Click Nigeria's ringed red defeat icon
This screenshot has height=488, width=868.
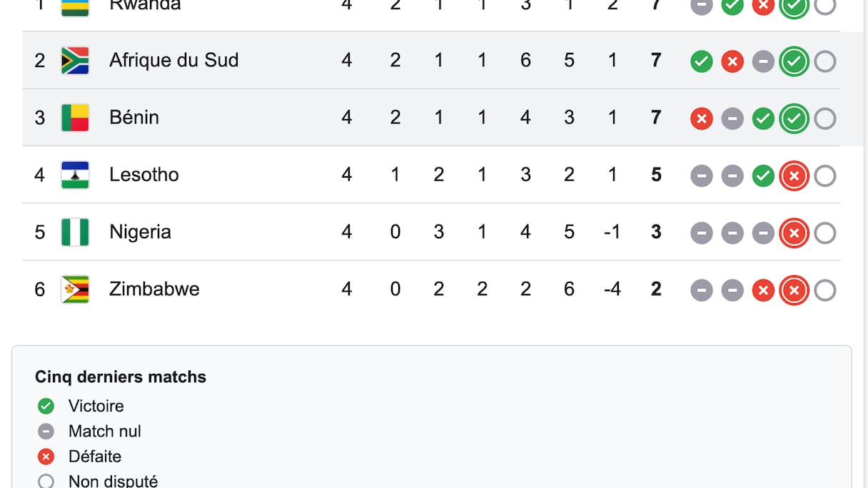click(x=794, y=233)
